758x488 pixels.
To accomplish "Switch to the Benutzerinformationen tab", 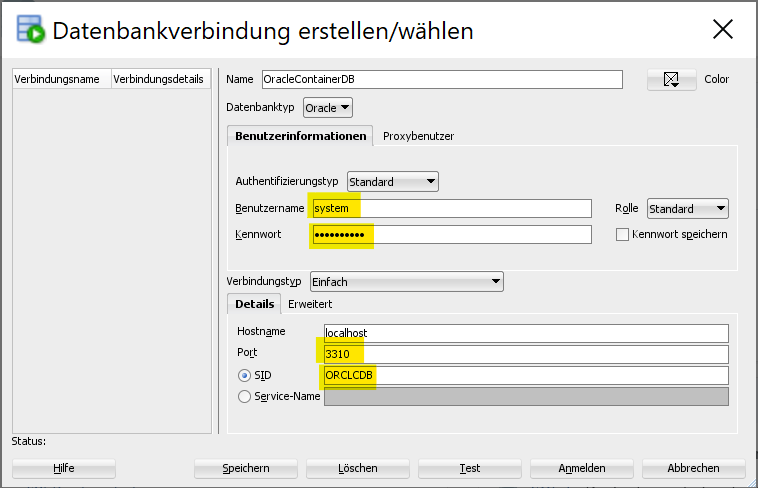I will tap(300, 136).
